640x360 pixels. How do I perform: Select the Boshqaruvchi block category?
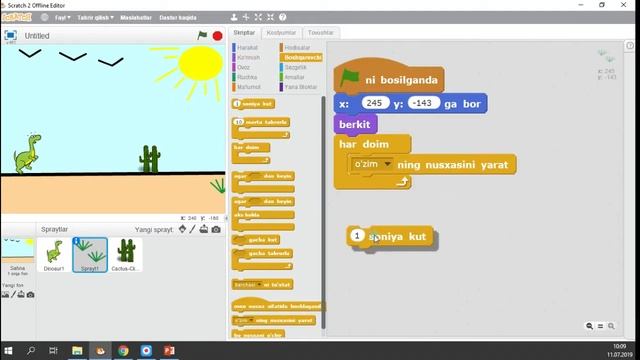tap(301, 58)
